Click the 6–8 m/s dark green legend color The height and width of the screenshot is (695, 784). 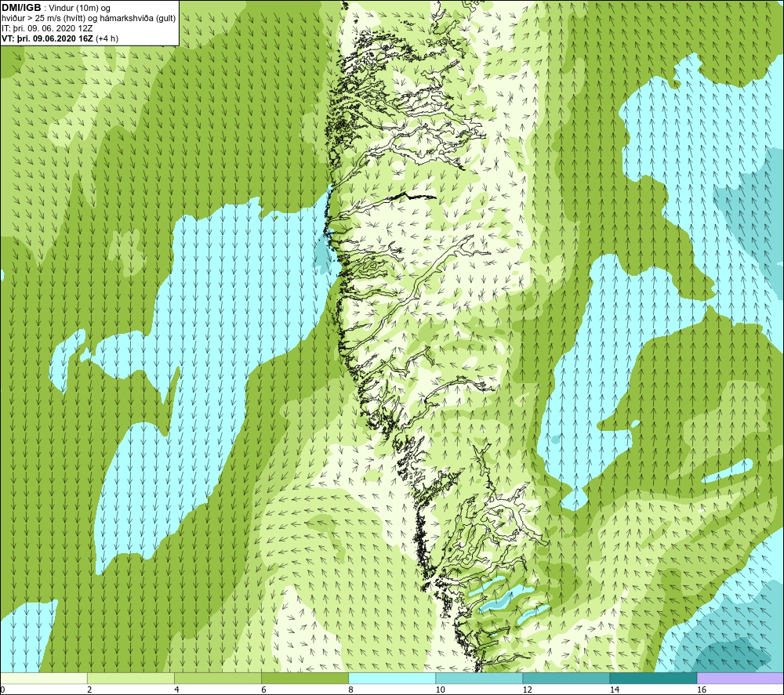click(x=305, y=678)
